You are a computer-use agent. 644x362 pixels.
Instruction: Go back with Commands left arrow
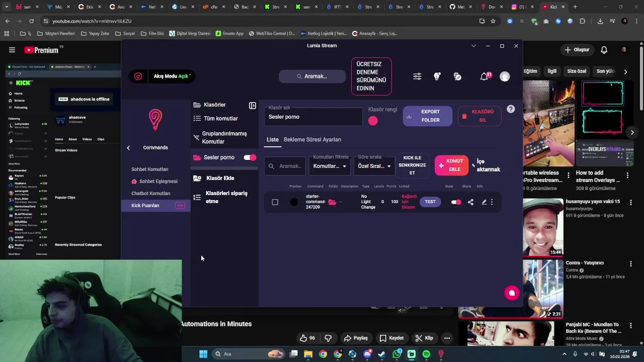coord(128,148)
